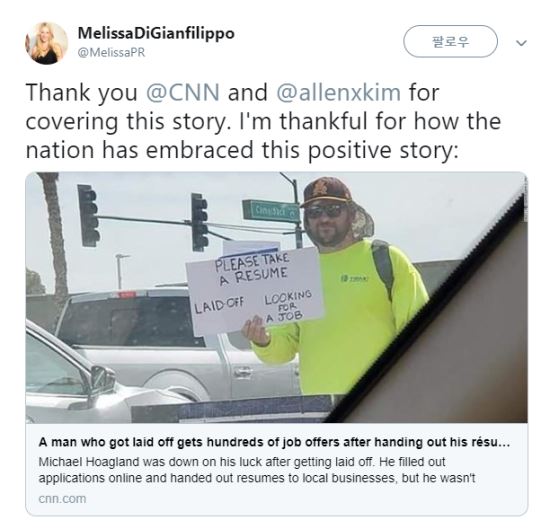Click the man's baseball cap in photo
Image resolution: width=550 pixels, height=529 pixels.
coord(328,193)
